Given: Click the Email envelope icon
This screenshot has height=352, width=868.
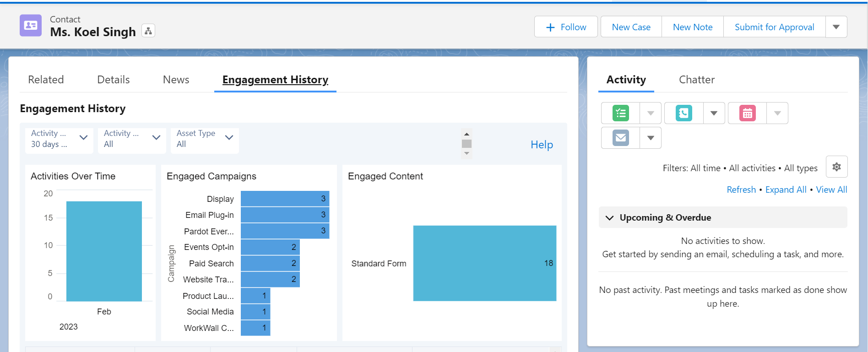Looking at the screenshot, I should (x=621, y=138).
